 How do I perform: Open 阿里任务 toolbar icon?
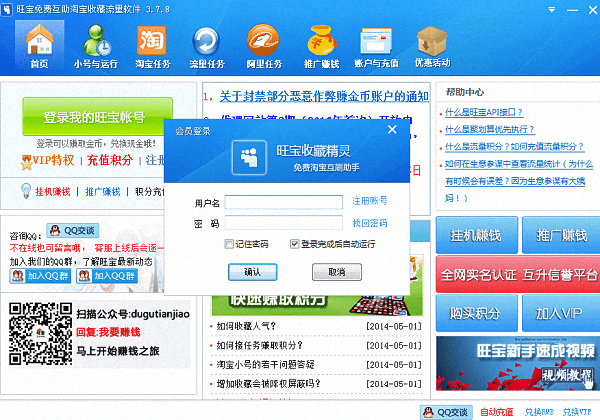[264, 46]
